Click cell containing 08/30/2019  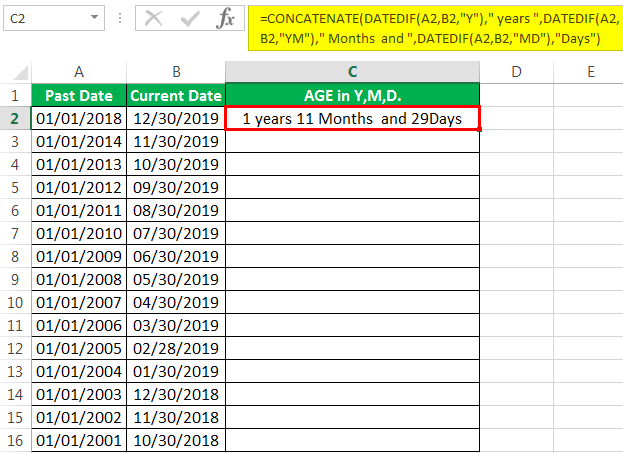tap(176, 210)
